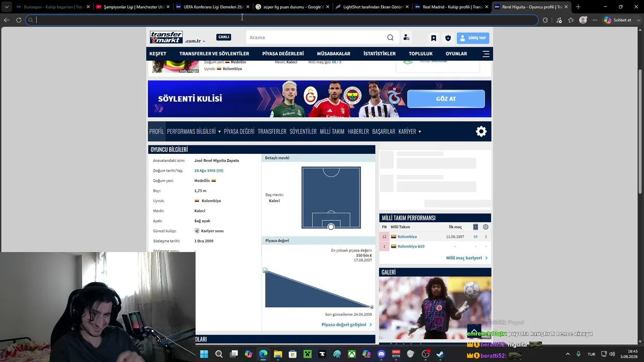The width and height of the screenshot is (644, 362).
Task: Open the BAŞARILAR tab
Action: 383,131
